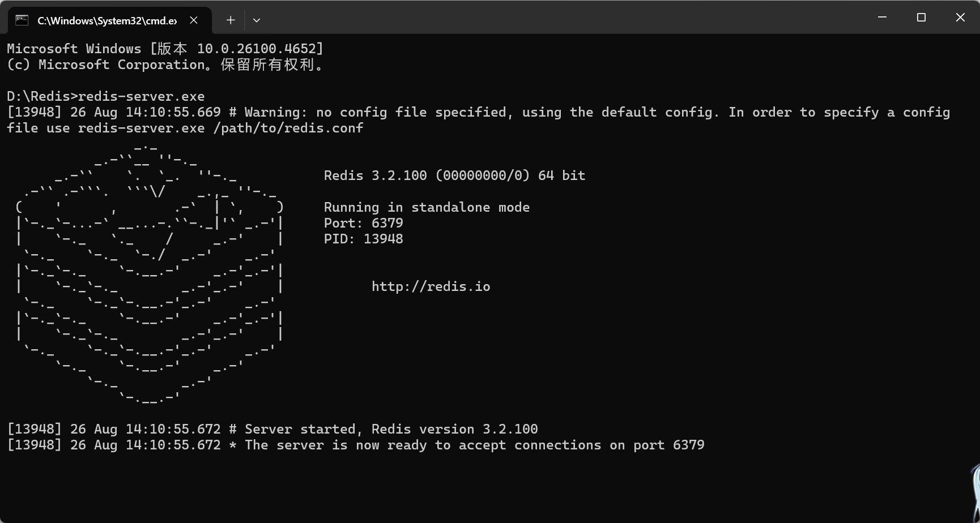Click the ready to accept connections line
This screenshot has height=523, width=980.
pyautogui.click(x=355, y=445)
